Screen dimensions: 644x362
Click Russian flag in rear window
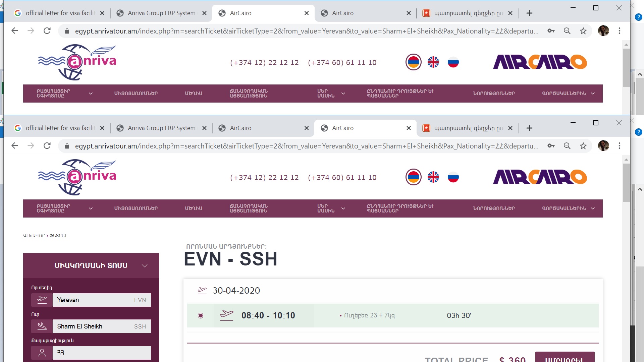tap(453, 62)
